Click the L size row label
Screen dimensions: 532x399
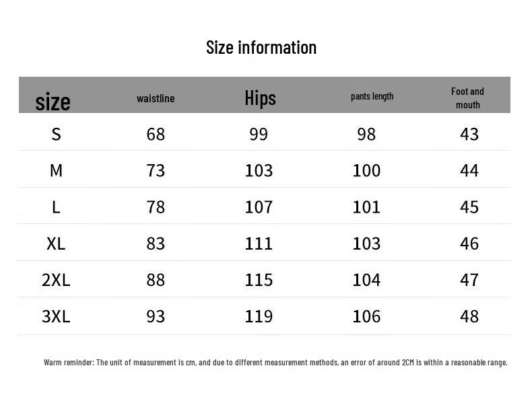[x=56, y=207]
